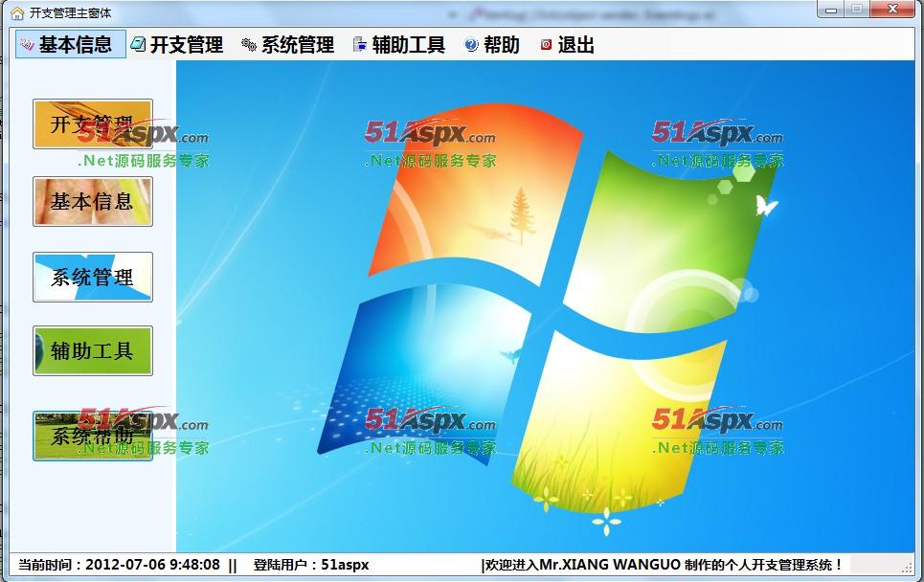This screenshot has height=582, width=924.
Task: Click the resize grip in status bar corner
Action: coord(907,567)
